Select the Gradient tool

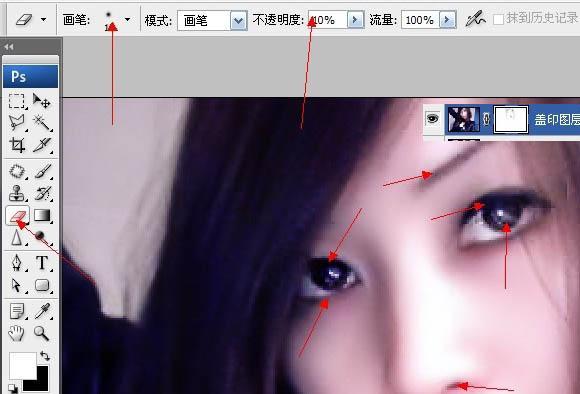pos(42,215)
